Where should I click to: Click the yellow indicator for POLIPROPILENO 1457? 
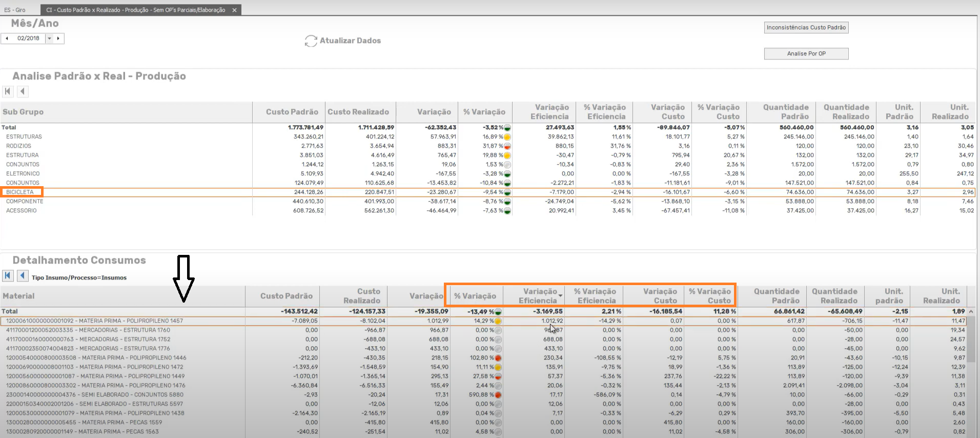(x=498, y=321)
